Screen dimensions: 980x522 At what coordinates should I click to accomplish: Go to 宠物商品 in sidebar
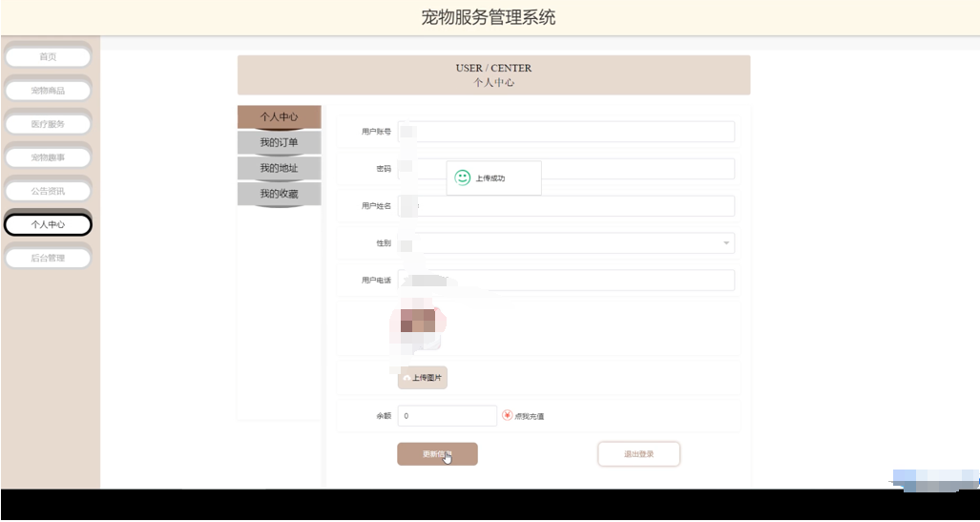(48, 91)
